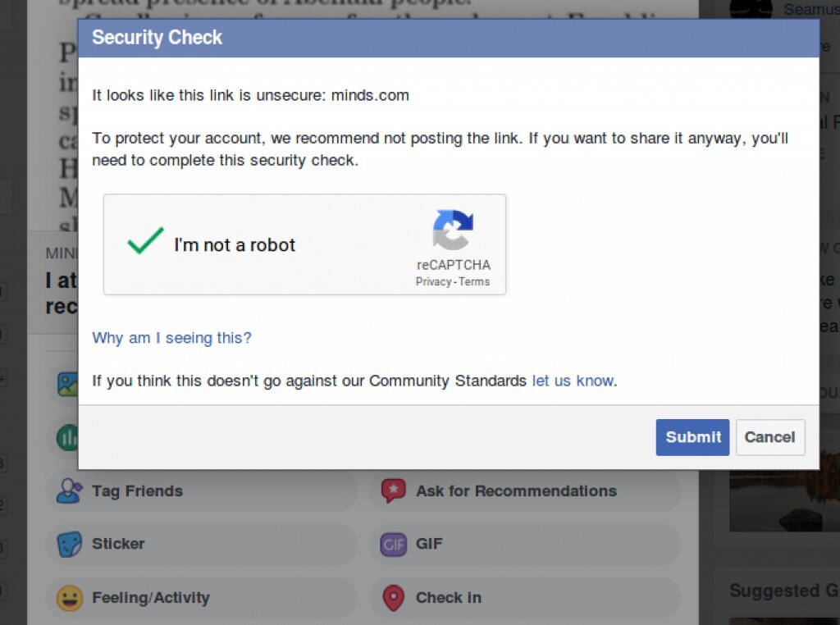The width and height of the screenshot is (840, 625).
Task: Click the purple GIF icon
Action: pos(394,544)
